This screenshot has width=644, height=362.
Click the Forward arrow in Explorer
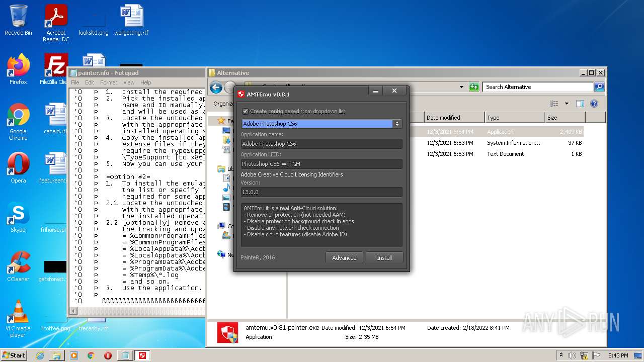coord(230,87)
